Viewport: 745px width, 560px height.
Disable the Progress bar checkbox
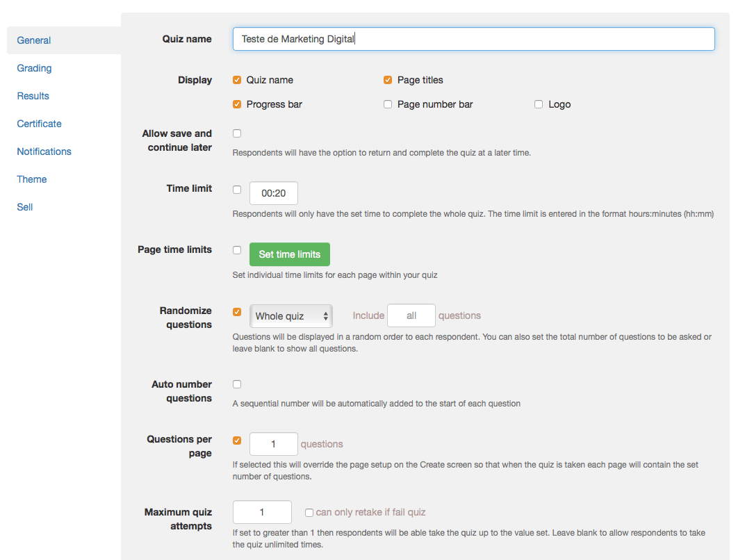click(237, 104)
